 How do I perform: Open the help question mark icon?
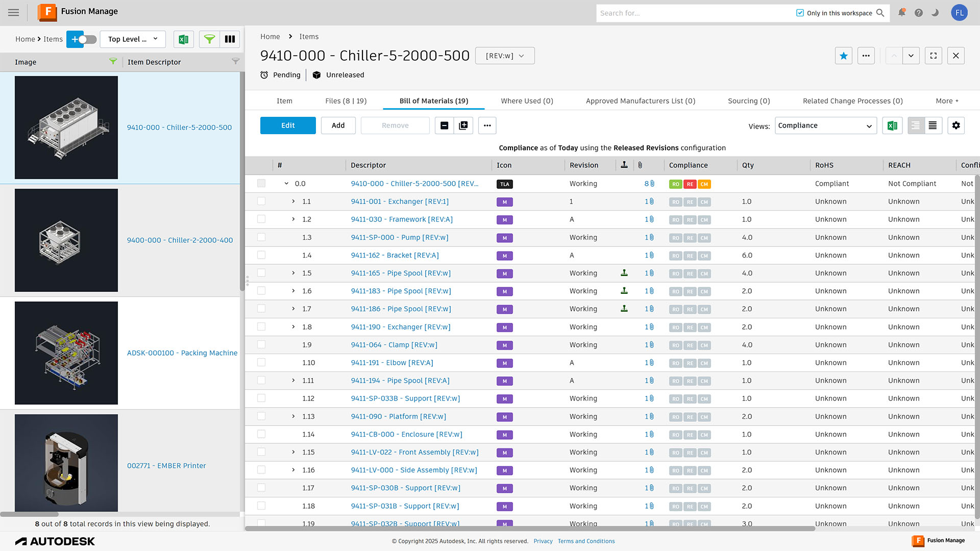(x=918, y=13)
